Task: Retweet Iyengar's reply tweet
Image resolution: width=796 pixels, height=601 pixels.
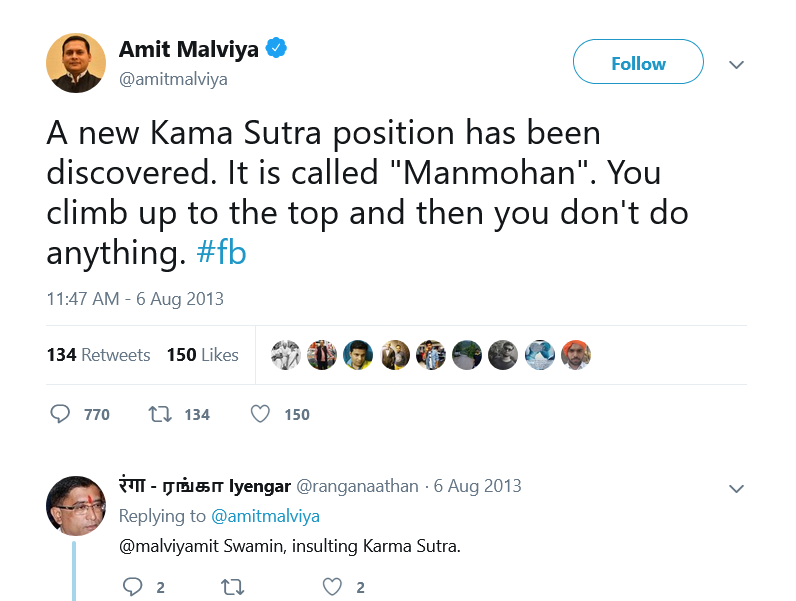Action: click(233, 587)
